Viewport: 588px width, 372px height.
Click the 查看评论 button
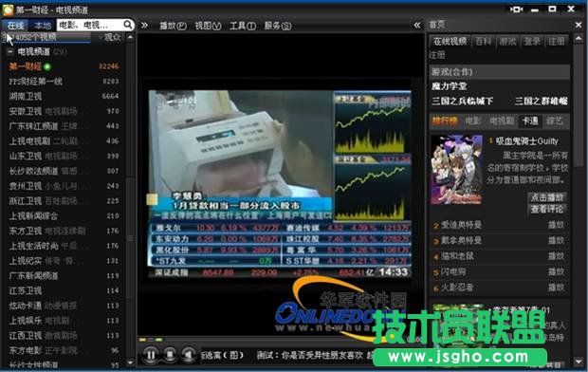pos(547,209)
